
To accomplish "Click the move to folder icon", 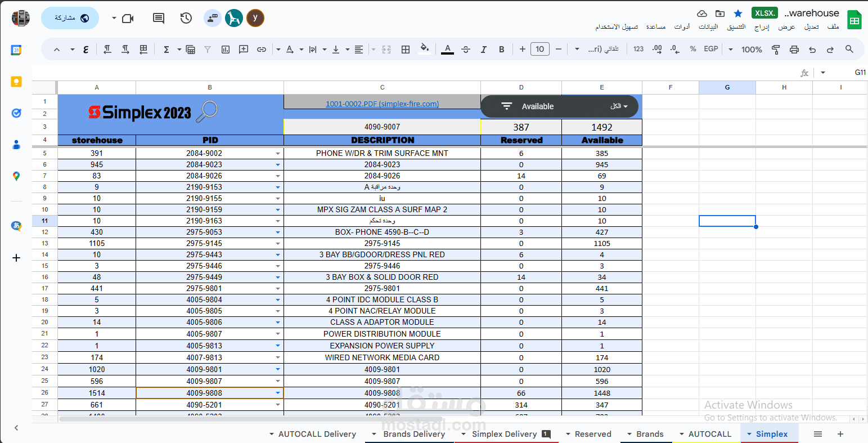I will point(720,14).
